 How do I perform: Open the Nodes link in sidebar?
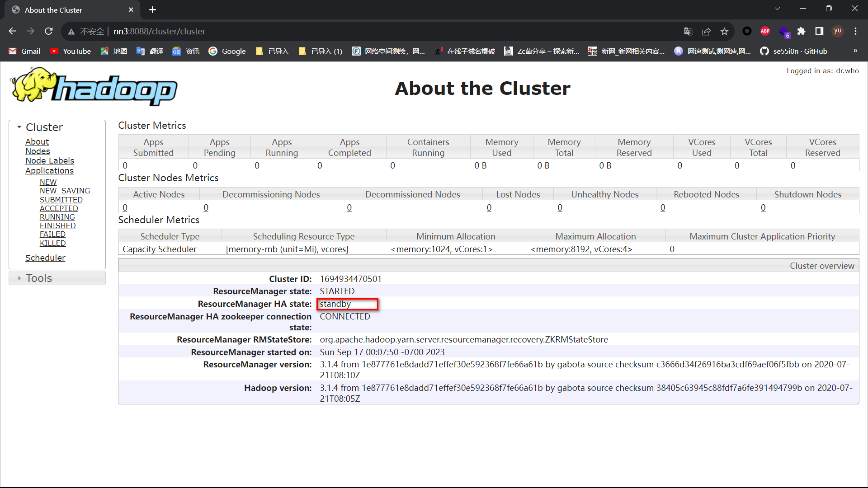[38, 151]
